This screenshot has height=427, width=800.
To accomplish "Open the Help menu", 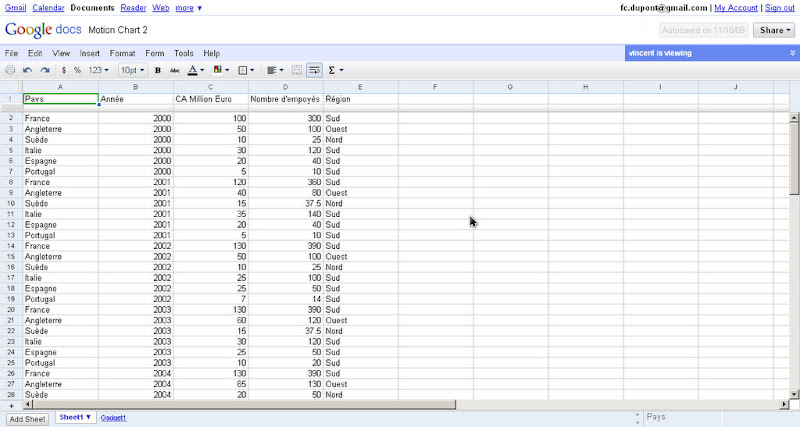I will [211, 53].
